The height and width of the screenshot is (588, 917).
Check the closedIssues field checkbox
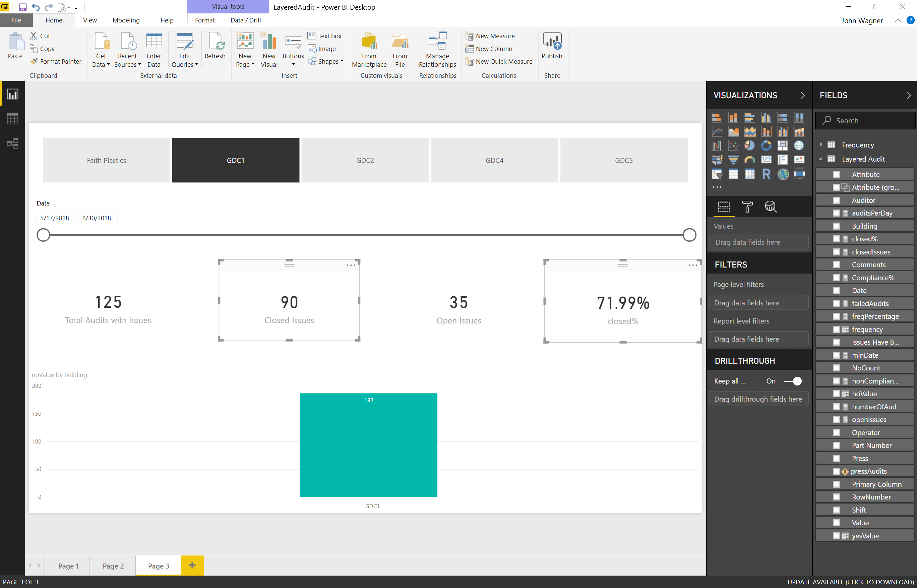click(x=836, y=252)
